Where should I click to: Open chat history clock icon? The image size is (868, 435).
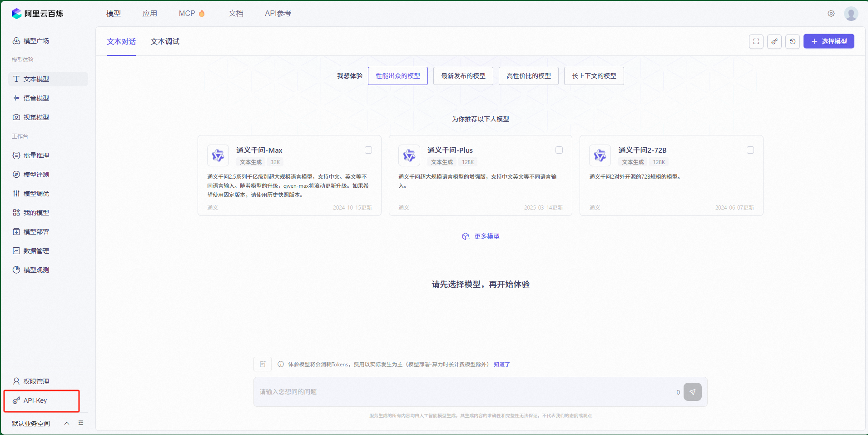(793, 41)
